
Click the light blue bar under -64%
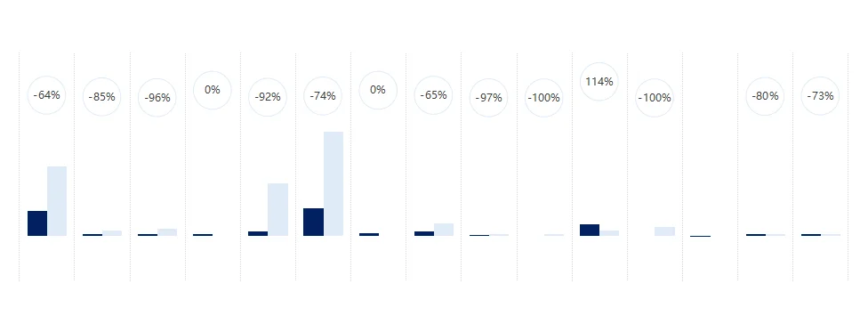(56, 200)
